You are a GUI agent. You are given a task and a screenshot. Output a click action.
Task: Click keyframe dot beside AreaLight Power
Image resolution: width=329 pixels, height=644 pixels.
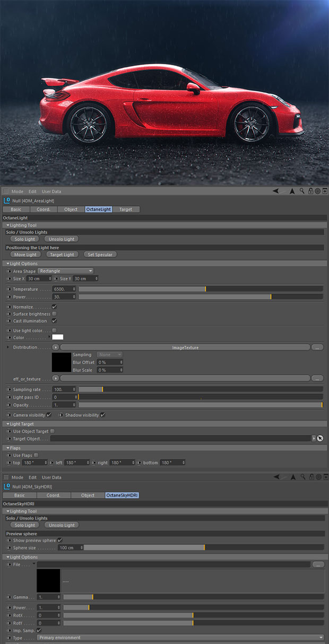8,297
